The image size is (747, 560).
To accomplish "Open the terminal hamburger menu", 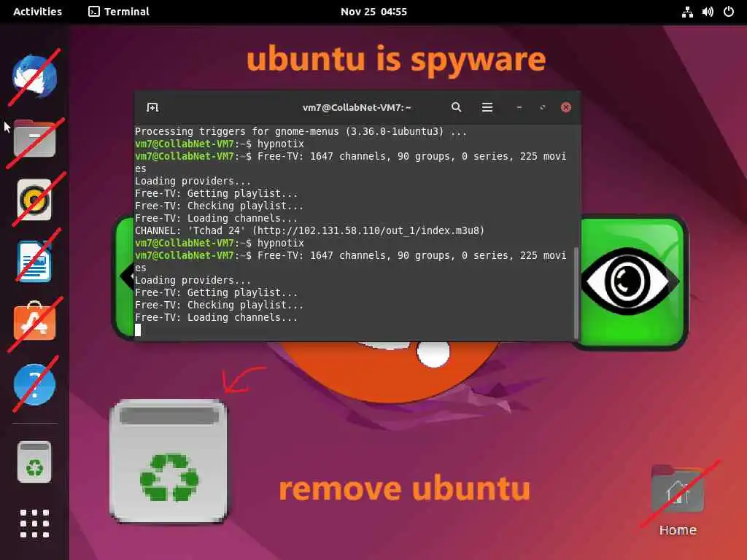I will [x=487, y=108].
